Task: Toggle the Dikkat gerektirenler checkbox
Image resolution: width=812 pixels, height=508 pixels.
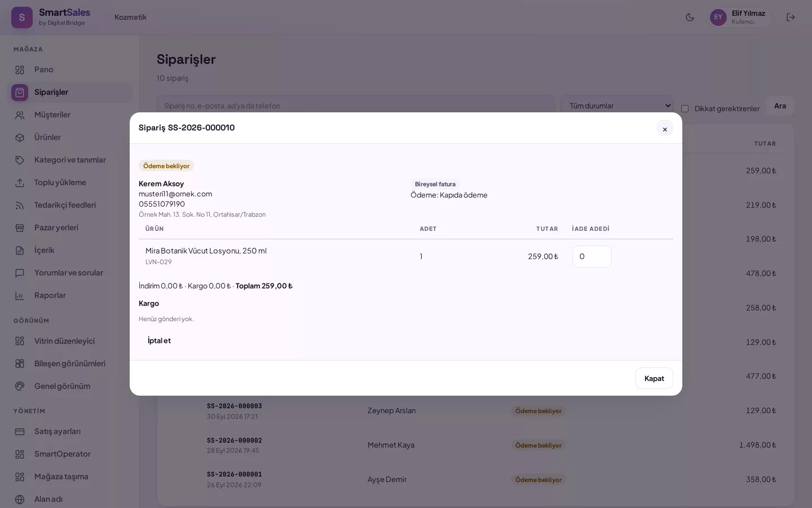Action: pos(685,108)
